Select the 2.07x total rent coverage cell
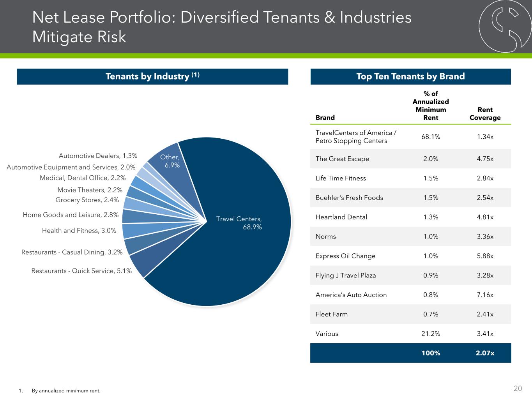The width and height of the screenshot is (532, 399). [x=485, y=353]
